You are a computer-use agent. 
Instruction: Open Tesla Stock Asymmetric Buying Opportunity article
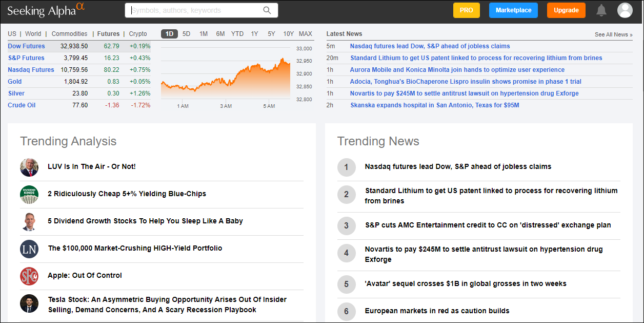(168, 305)
